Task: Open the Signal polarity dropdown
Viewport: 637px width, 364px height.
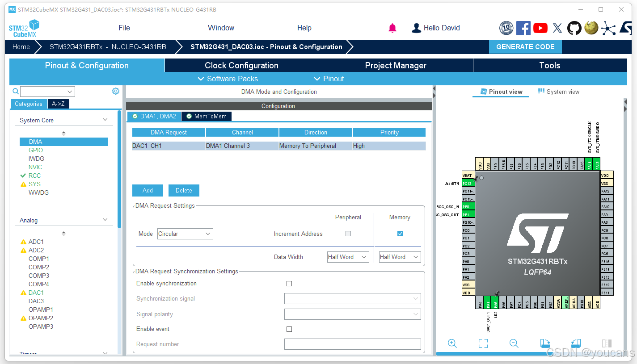Action: tap(353, 314)
